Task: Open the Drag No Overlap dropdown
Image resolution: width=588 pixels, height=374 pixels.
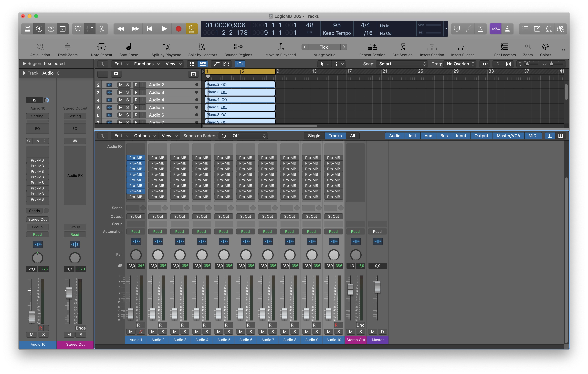Action: click(460, 64)
